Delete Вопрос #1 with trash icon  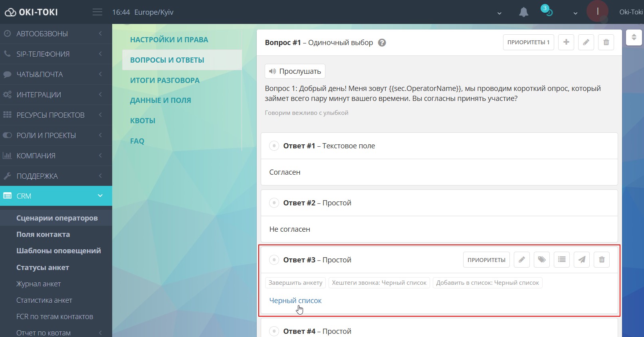coord(606,42)
